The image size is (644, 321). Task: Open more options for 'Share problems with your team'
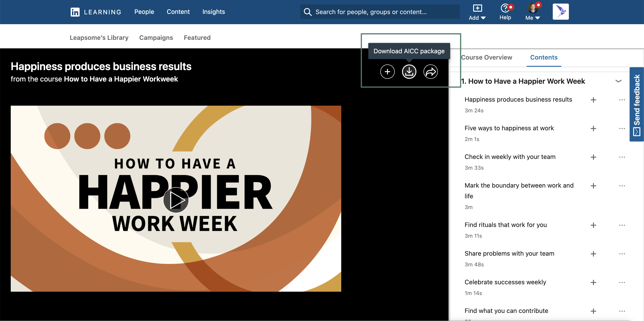(622, 254)
